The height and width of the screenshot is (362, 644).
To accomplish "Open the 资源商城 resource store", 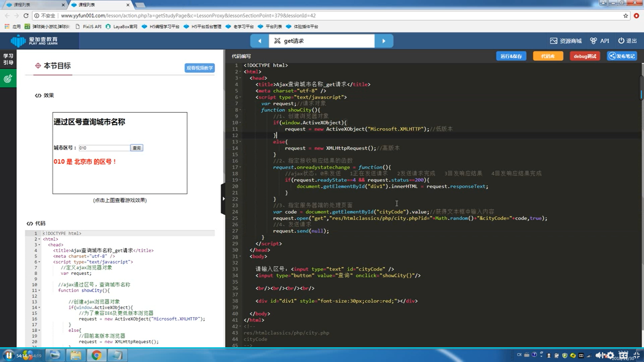I will click(x=566, y=41).
